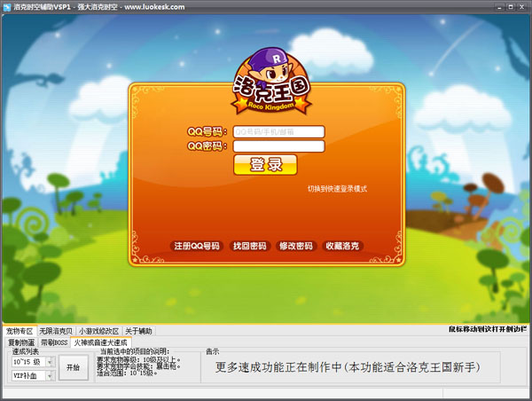Click the 适合范围 description line

pyautogui.click(x=127, y=373)
